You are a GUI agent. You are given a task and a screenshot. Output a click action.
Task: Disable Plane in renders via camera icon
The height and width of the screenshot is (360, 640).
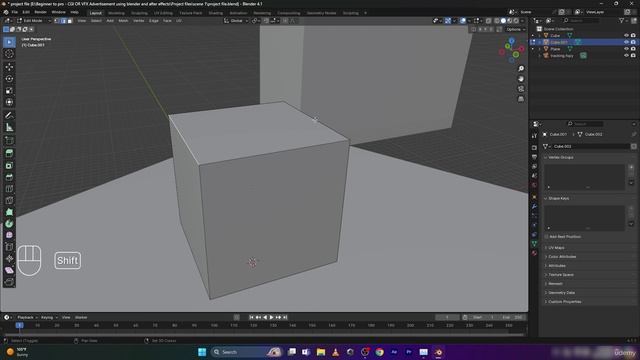click(x=633, y=49)
